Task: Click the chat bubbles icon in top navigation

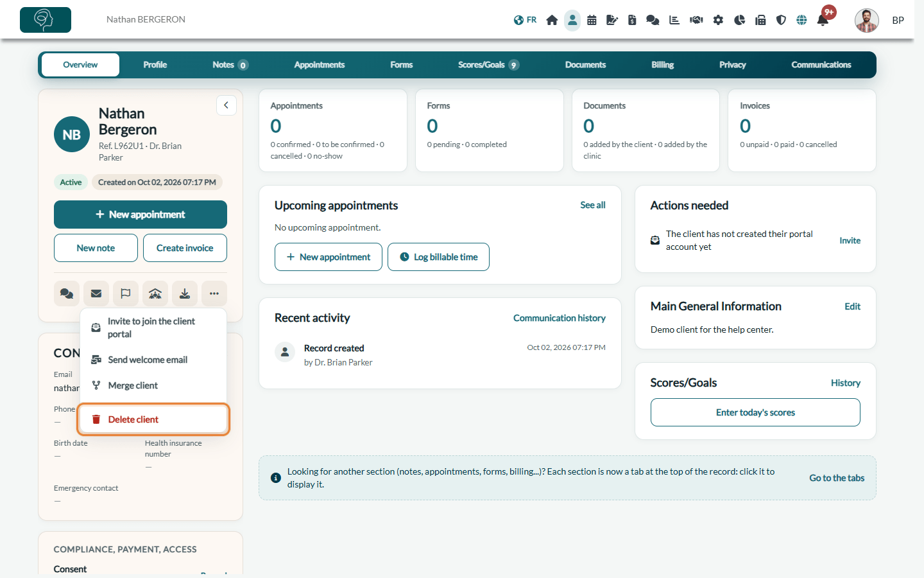Action: (x=653, y=20)
